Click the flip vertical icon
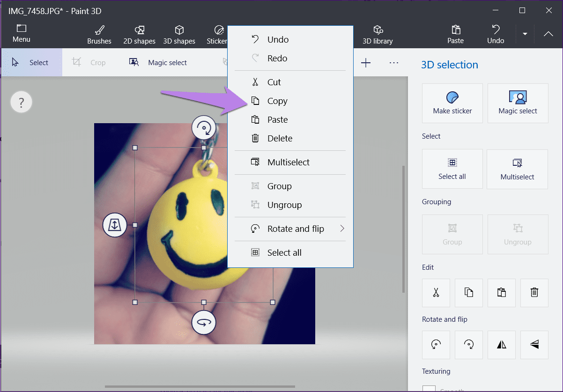 click(x=534, y=345)
